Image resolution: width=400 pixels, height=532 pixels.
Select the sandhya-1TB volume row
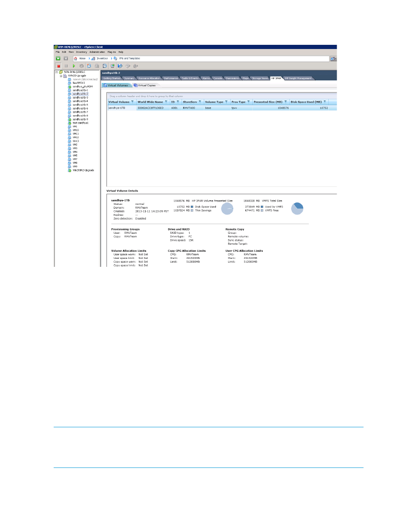(222, 108)
